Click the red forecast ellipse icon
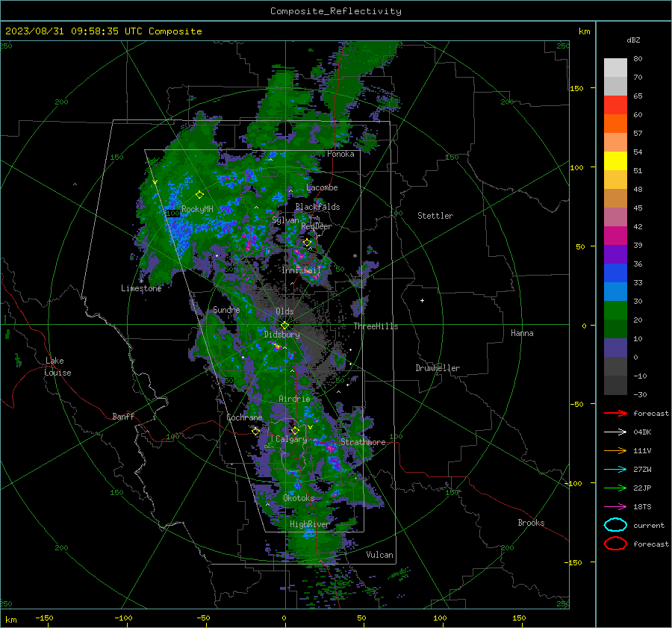Viewport: 672px width, 628px height. pos(615,544)
